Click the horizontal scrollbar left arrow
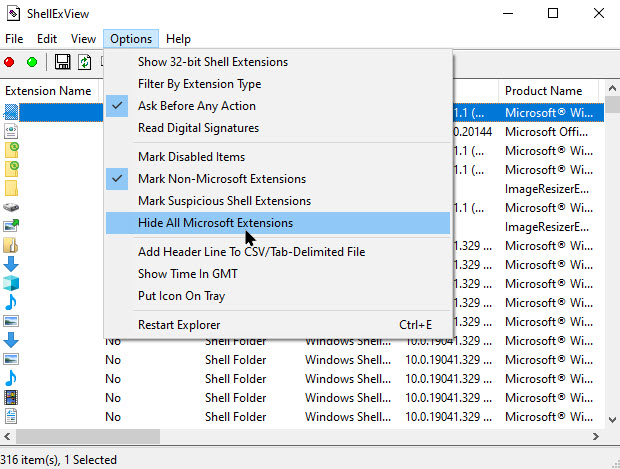Image resolution: width=620 pixels, height=469 pixels. click(x=7, y=436)
